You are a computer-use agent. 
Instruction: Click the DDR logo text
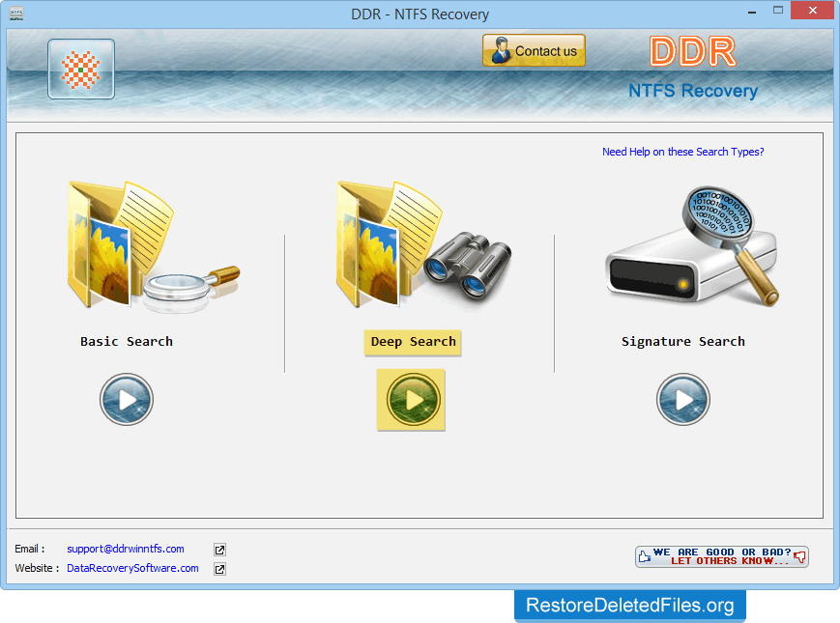693,51
